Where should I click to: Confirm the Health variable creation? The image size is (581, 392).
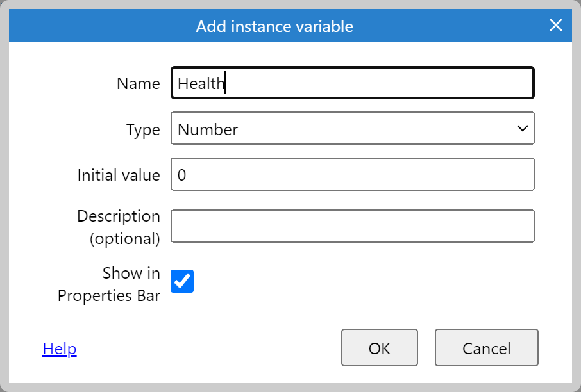click(x=379, y=347)
